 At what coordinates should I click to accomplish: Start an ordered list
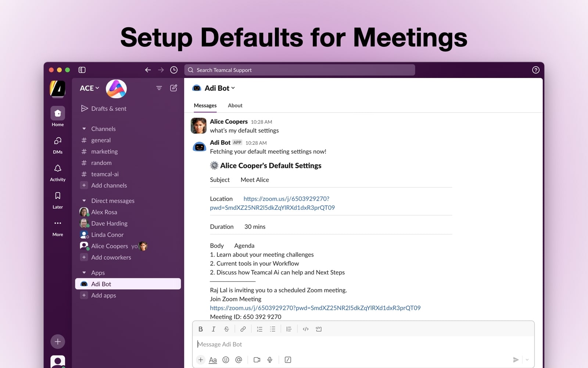[259, 329]
